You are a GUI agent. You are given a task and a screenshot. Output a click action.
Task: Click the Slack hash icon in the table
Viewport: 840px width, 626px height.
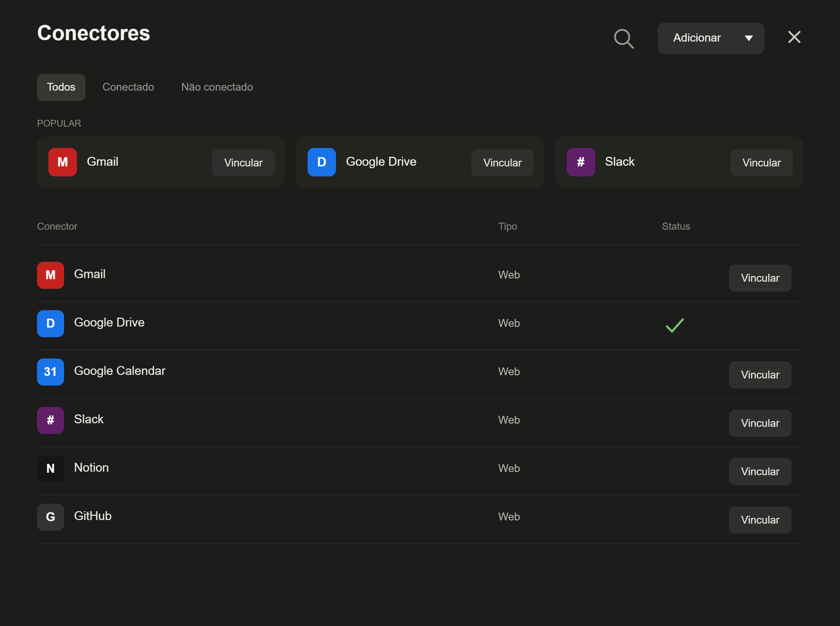click(50, 420)
